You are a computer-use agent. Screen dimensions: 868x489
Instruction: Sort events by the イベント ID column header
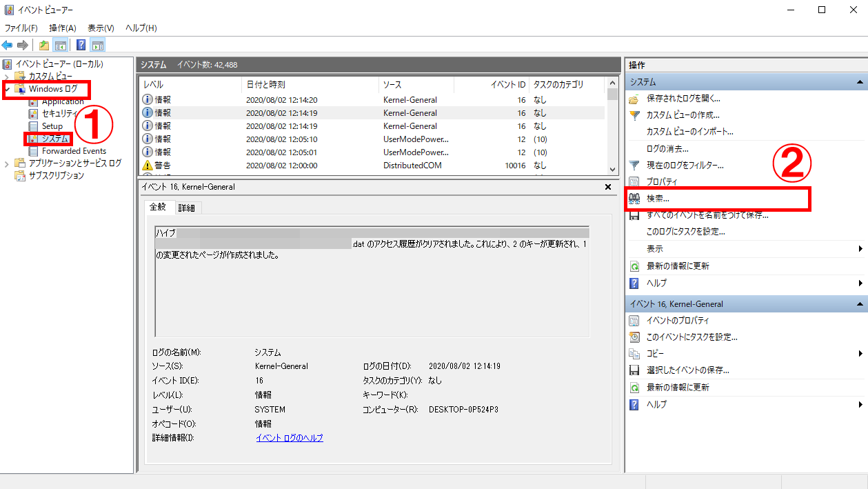(491, 85)
